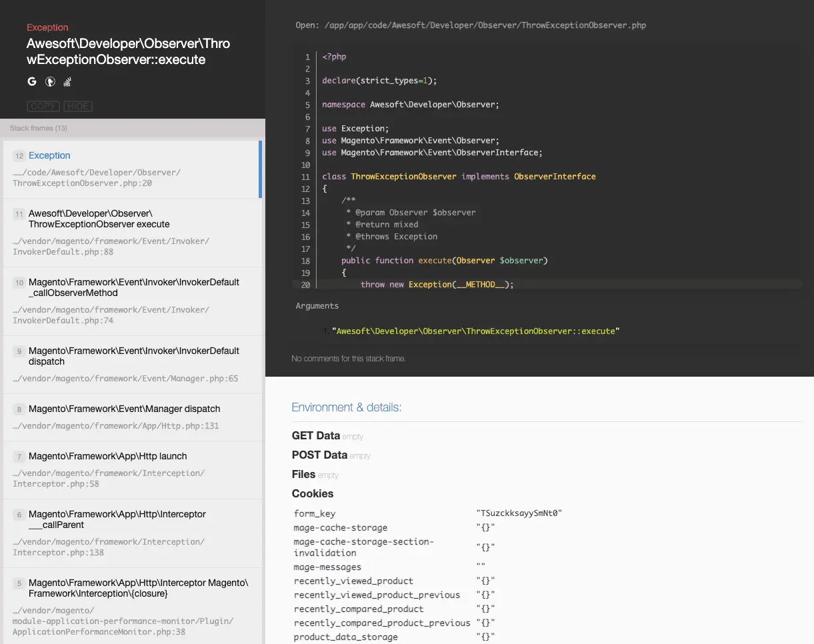Select frame 6 Interceptor ___callParent
Viewport: 814px width, 644px height.
[117, 519]
